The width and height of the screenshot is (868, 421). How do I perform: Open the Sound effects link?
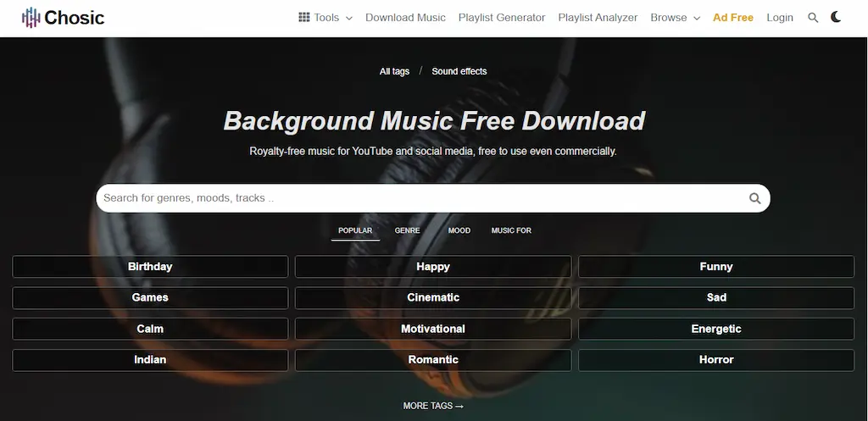click(459, 71)
